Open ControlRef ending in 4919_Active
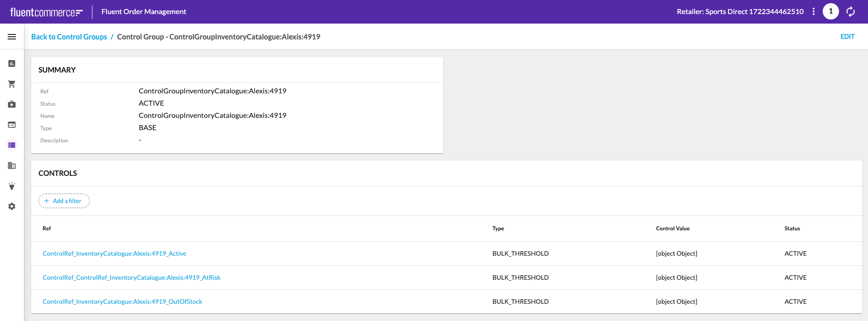 114,253
